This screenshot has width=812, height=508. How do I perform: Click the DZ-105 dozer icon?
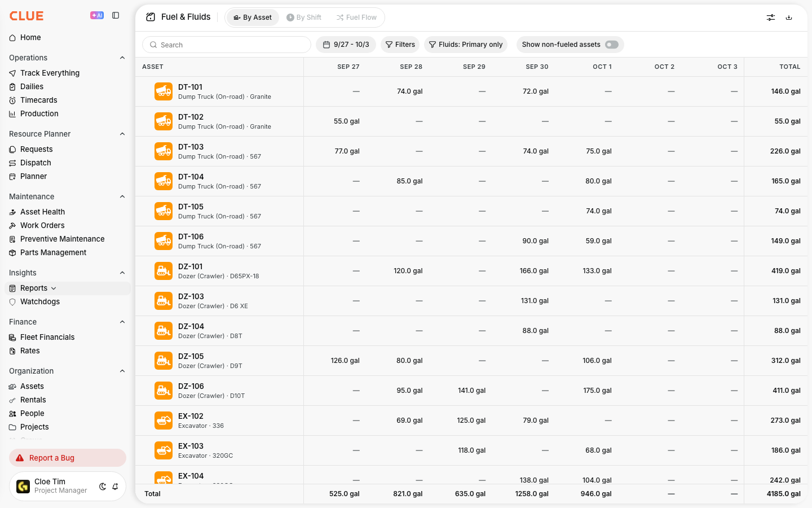(x=164, y=361)
